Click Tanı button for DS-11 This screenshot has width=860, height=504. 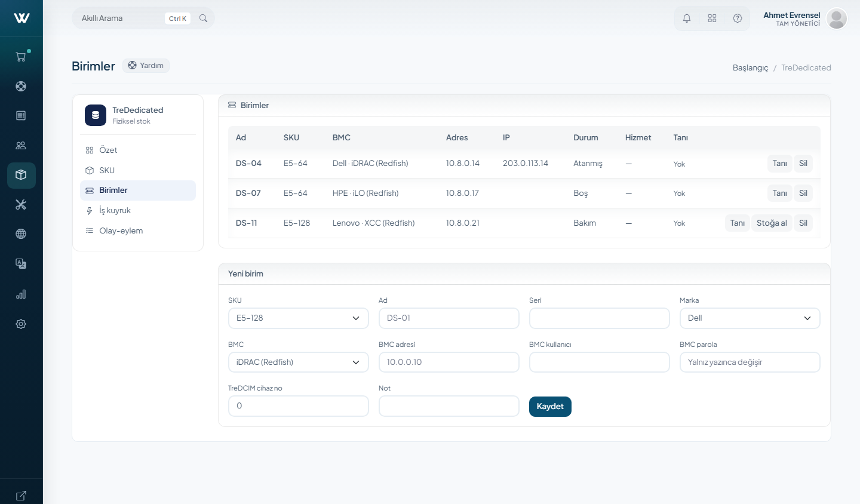tap(738, 223)
